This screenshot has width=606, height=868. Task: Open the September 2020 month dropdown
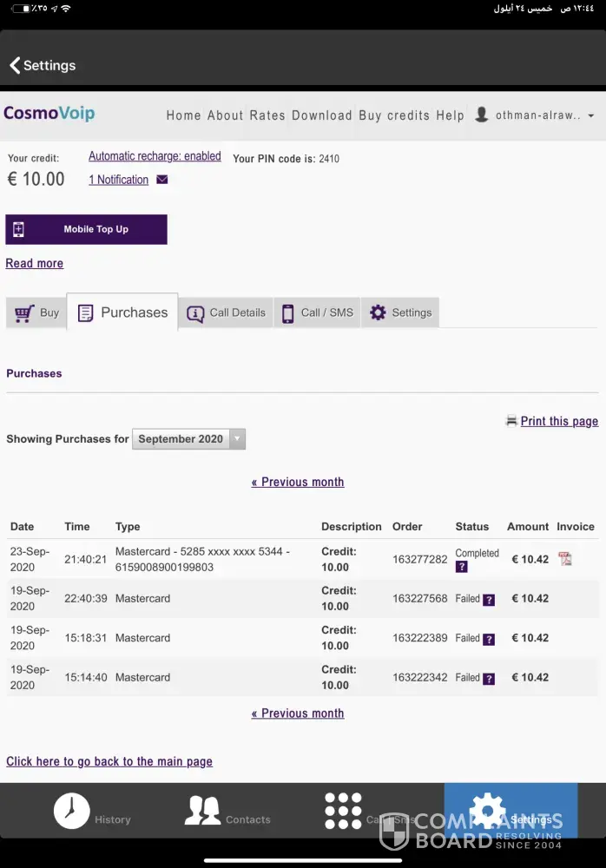pyautogui.click(x=188, y=439)
